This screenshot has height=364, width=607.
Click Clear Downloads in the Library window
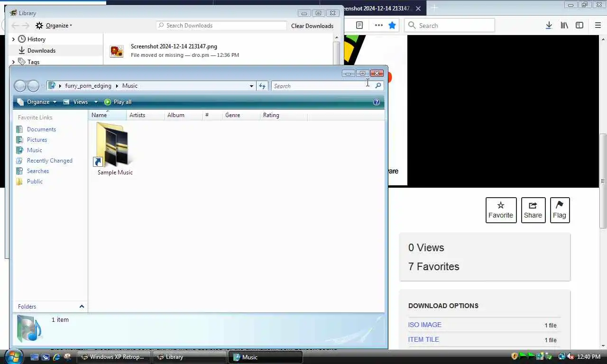(x=312, y=26)
